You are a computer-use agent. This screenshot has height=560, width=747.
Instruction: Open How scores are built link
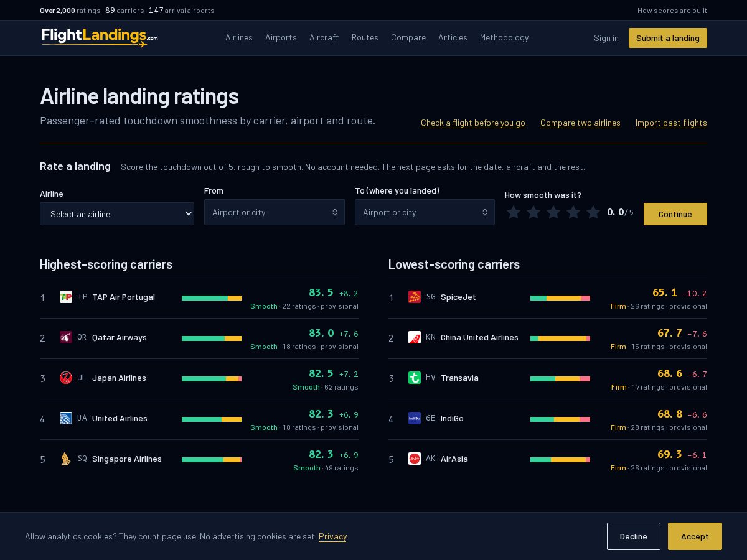pos(672,11)
